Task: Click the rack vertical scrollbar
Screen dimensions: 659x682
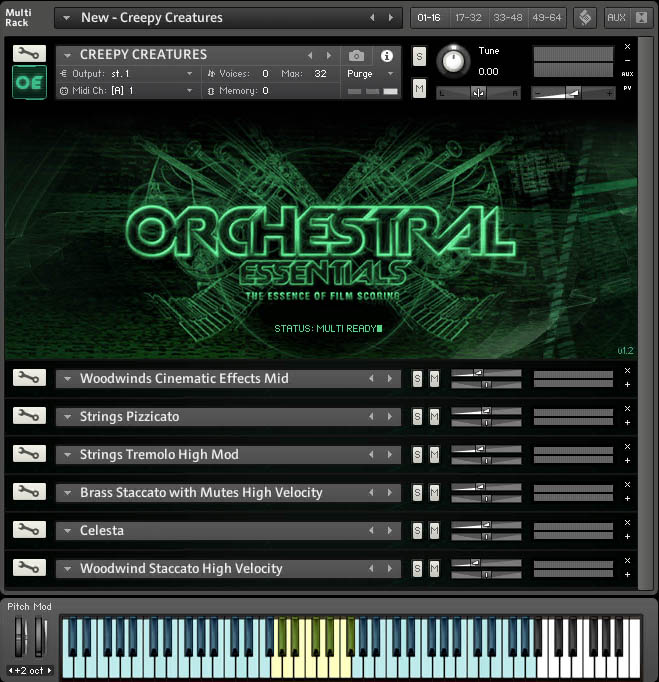Action: [x=645, y=313]
